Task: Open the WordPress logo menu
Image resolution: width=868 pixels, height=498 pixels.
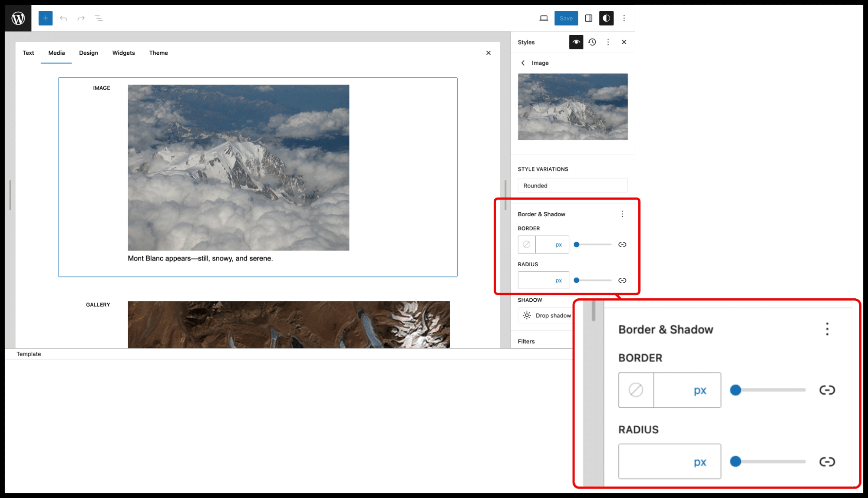Action: pyautogui.click(x=18, y=18)
